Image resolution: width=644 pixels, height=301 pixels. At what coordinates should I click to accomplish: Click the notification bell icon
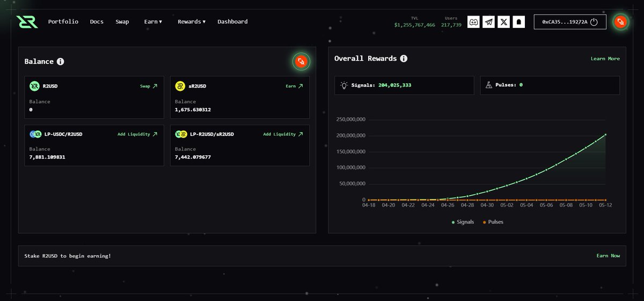[x=518, y=22]
